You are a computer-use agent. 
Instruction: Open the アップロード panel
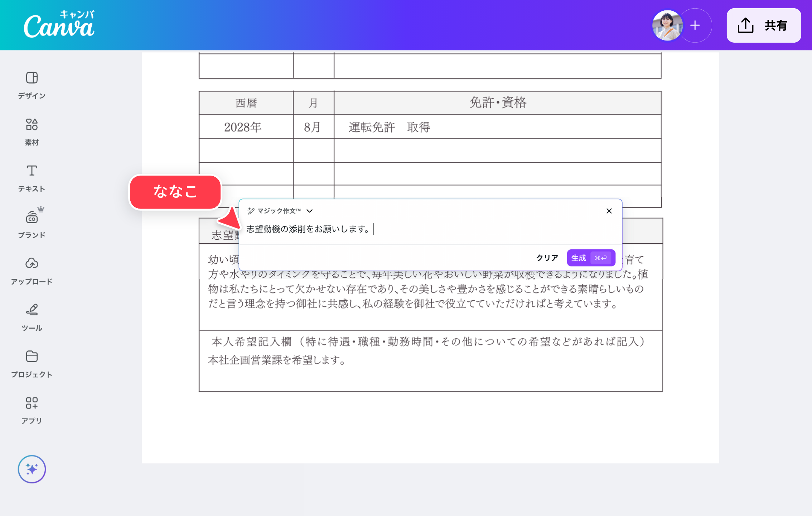32,271
